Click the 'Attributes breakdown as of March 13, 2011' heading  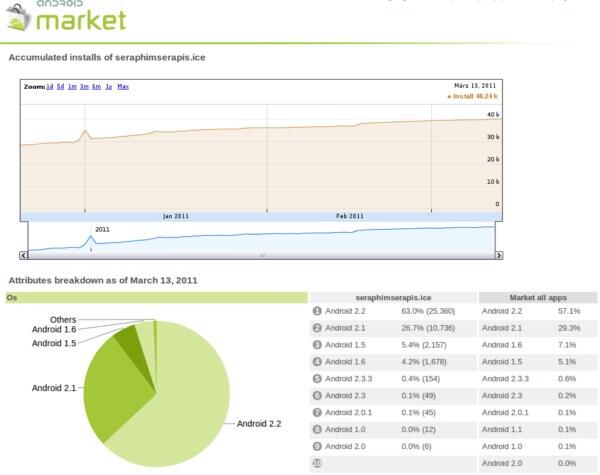click(x=103, y=281)
